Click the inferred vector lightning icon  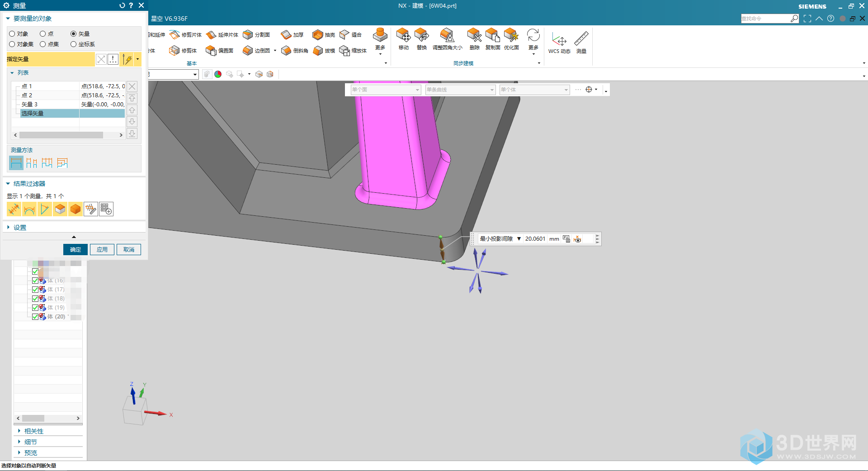[x=127, y=59]
